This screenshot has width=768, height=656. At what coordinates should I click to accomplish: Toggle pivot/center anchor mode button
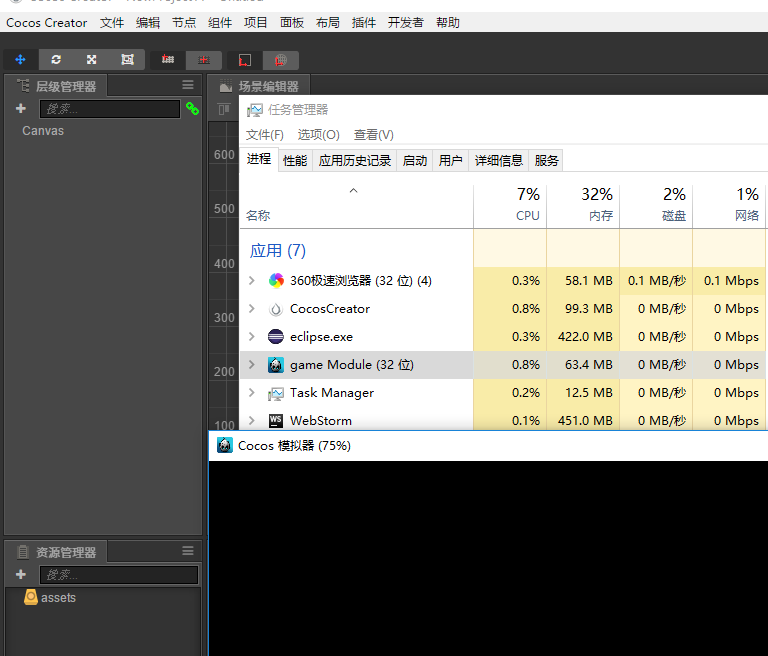pyautogui.click(x=168, y=60)
